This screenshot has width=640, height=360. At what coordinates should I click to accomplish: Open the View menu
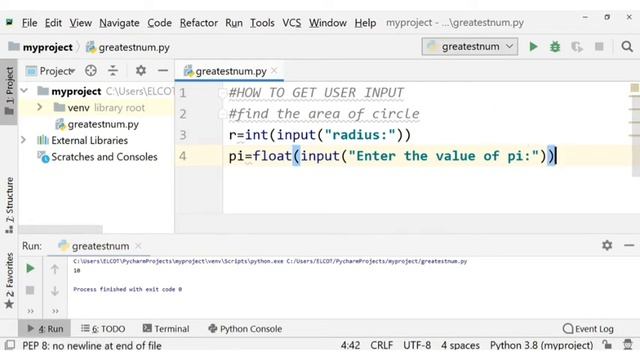coord(80,23)
